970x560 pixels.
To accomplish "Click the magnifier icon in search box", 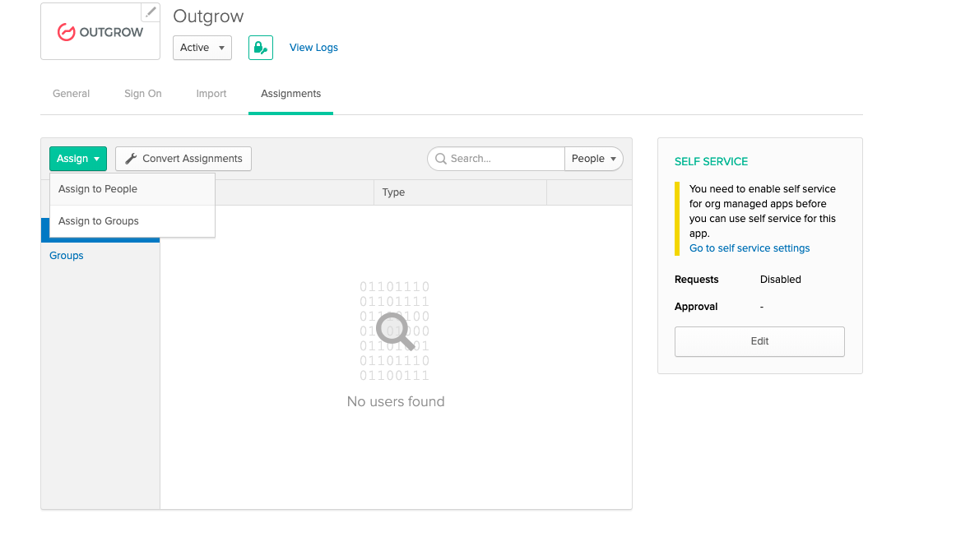I will (x=441, y=159).
